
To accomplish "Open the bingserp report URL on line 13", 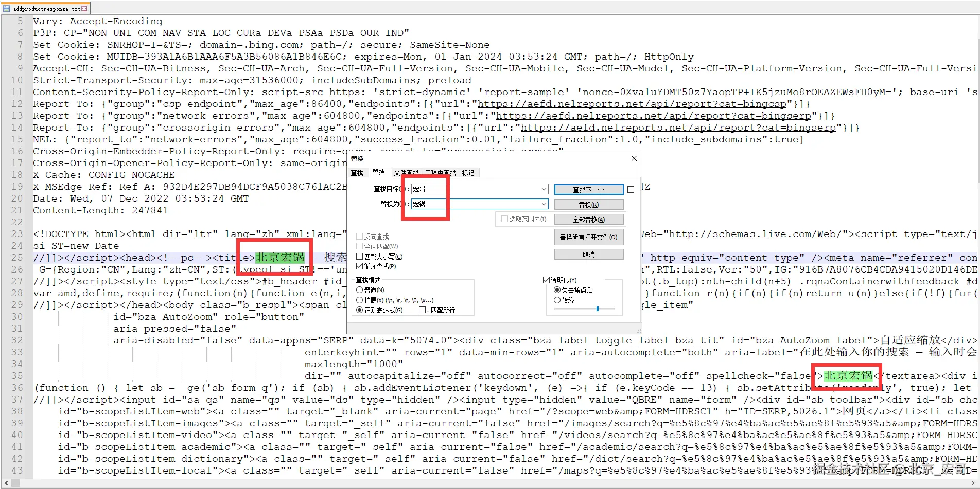I will (654, 116).
